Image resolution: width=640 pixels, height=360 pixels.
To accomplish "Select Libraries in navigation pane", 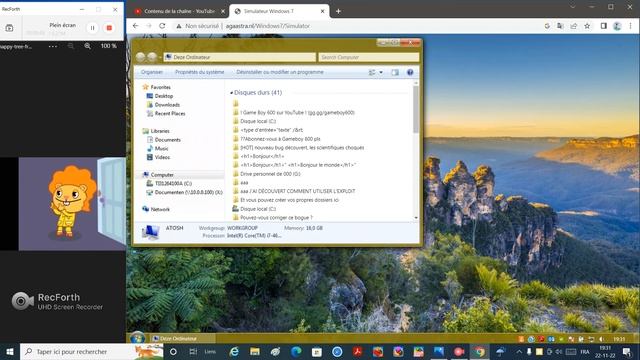I will pos(160,131).
